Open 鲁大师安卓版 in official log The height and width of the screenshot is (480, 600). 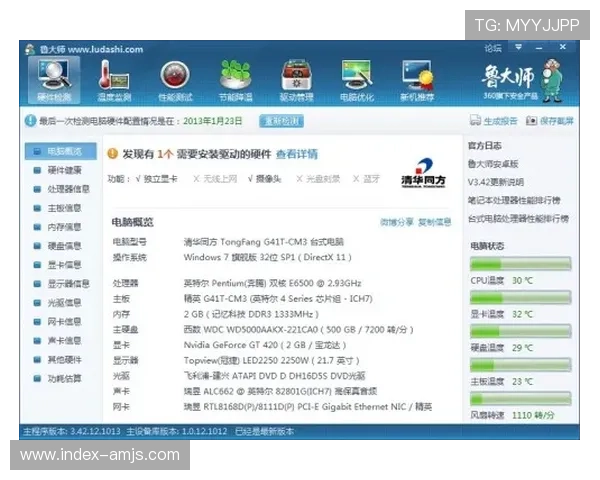(493, 164)
